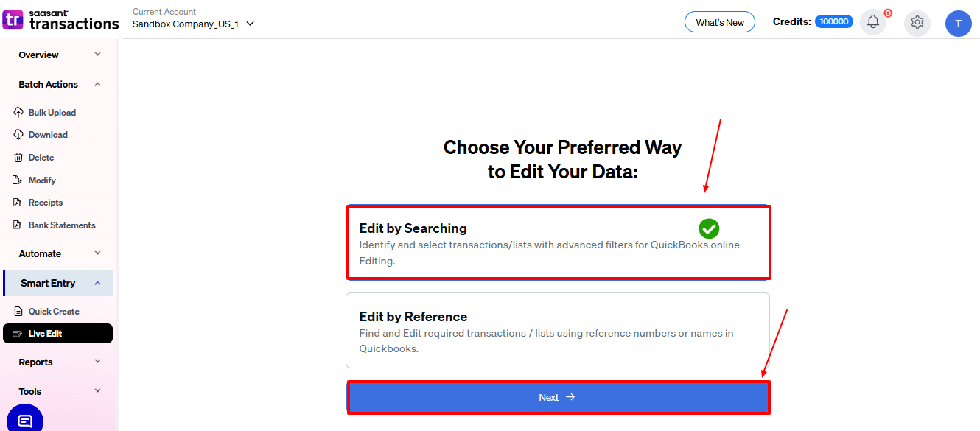Select Bank Statements in the sidebar
The image size is (980, 431).
(62, 225)
